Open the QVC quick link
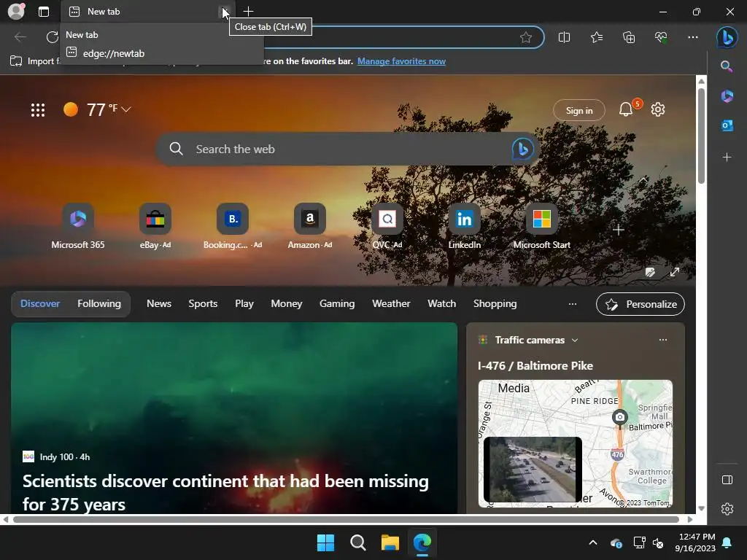The height and width of the screenshot is (560, 747). click(387, 227)
